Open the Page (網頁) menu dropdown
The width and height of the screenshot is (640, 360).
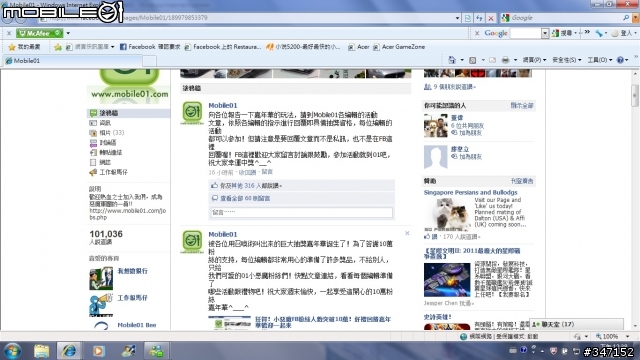click(x=534, y=60)
